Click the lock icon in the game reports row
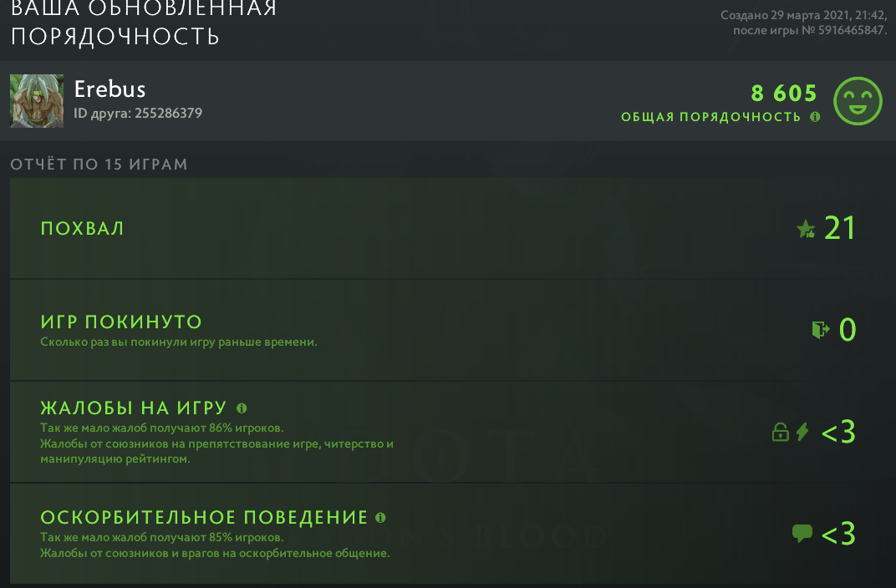Screen dimensions: 896x588 [779, 432]
